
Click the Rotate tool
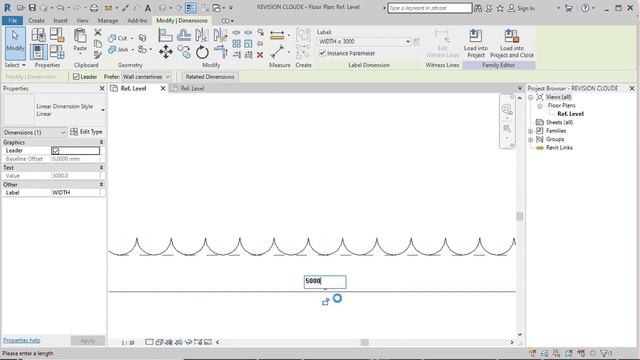point(202,52)
